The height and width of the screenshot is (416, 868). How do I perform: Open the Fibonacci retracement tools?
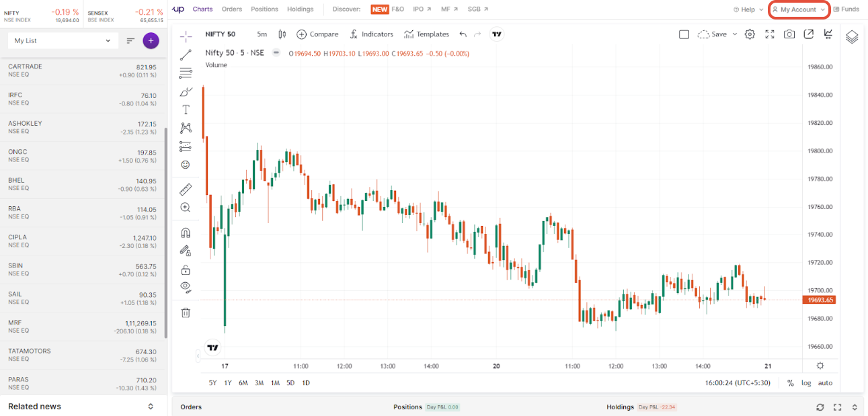pyautogui.click(x=186, y=73)
